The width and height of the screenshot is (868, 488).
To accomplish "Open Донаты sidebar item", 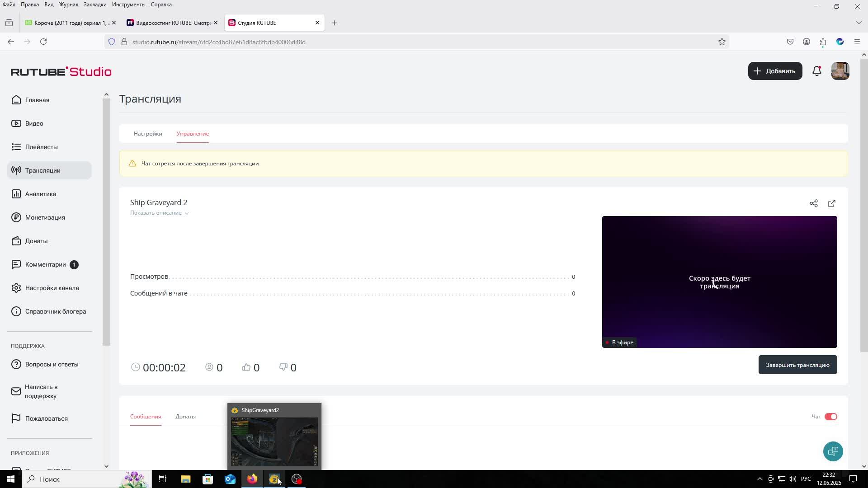I will (36, 241).
